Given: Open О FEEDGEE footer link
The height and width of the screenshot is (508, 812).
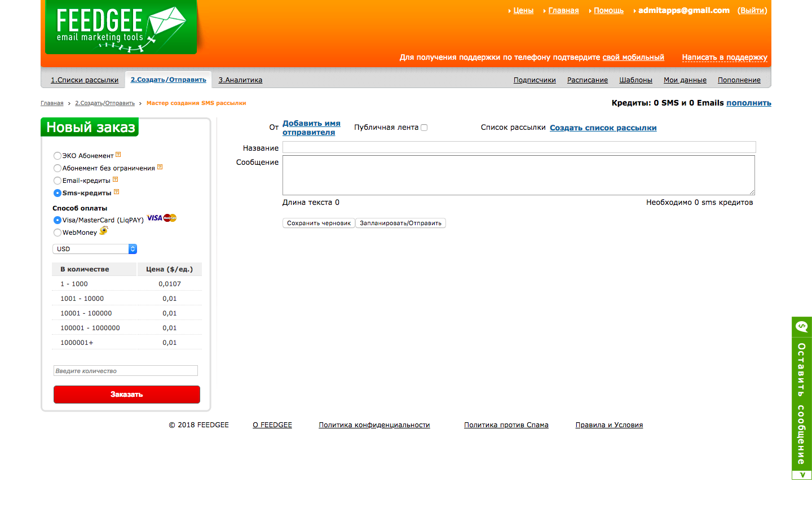Looking at the screenshot, I should (x=272, y=425).
